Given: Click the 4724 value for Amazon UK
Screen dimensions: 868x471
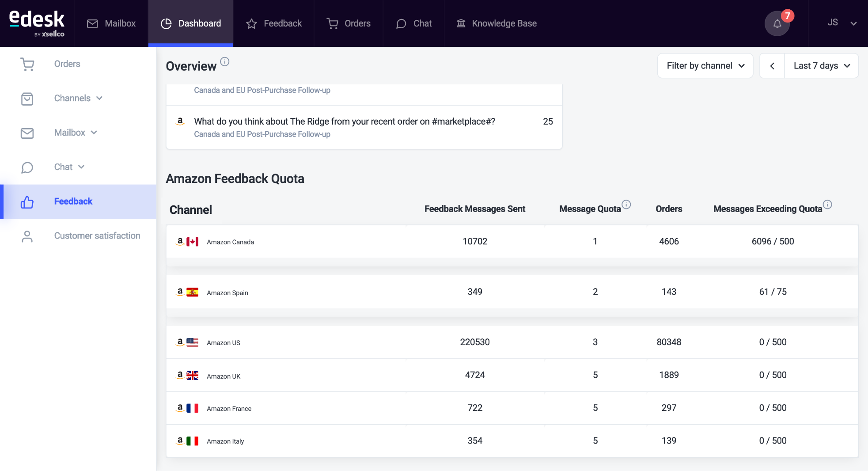Looking at the screenshot, I should pyautogui.click(x=475, y=375).
